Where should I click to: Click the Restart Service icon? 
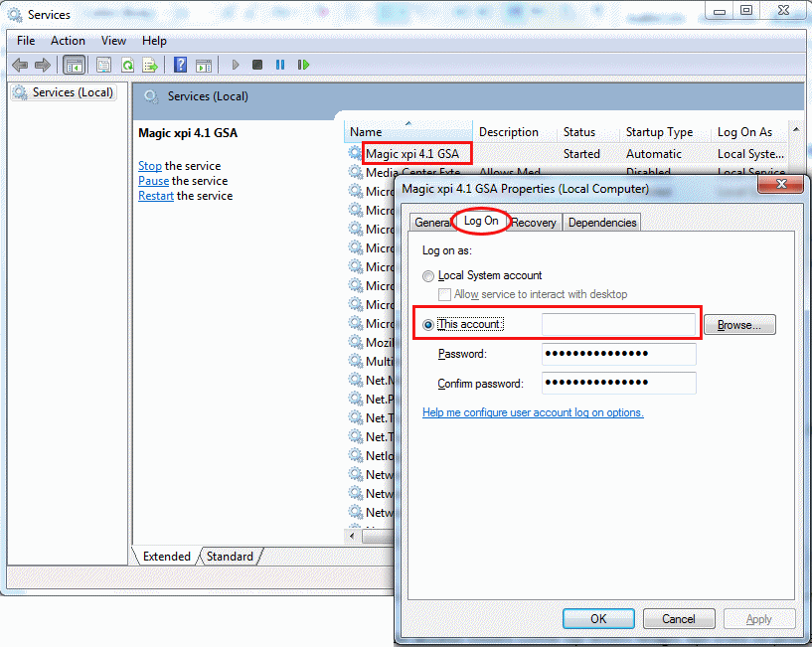[x=303, y=65]
